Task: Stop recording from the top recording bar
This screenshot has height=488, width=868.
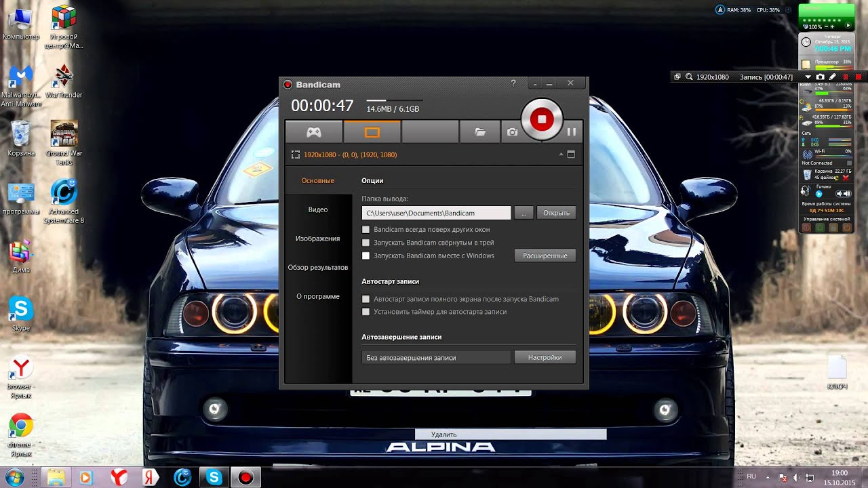Action: click(x=859, y=77)
